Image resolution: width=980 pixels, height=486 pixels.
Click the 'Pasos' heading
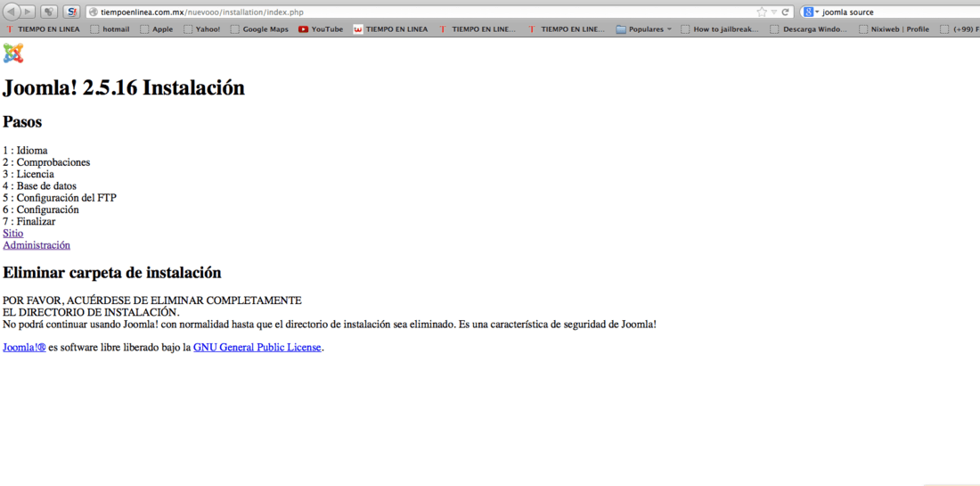22,122
